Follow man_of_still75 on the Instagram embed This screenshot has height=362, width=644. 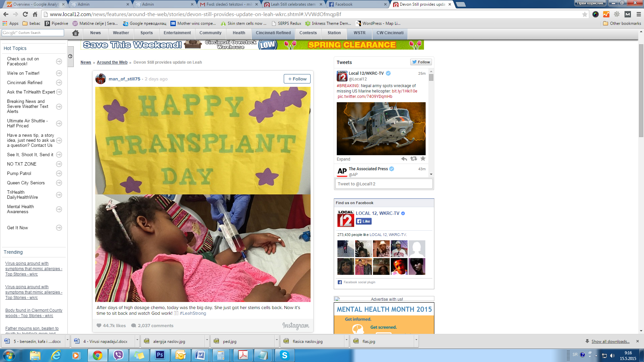297,79
